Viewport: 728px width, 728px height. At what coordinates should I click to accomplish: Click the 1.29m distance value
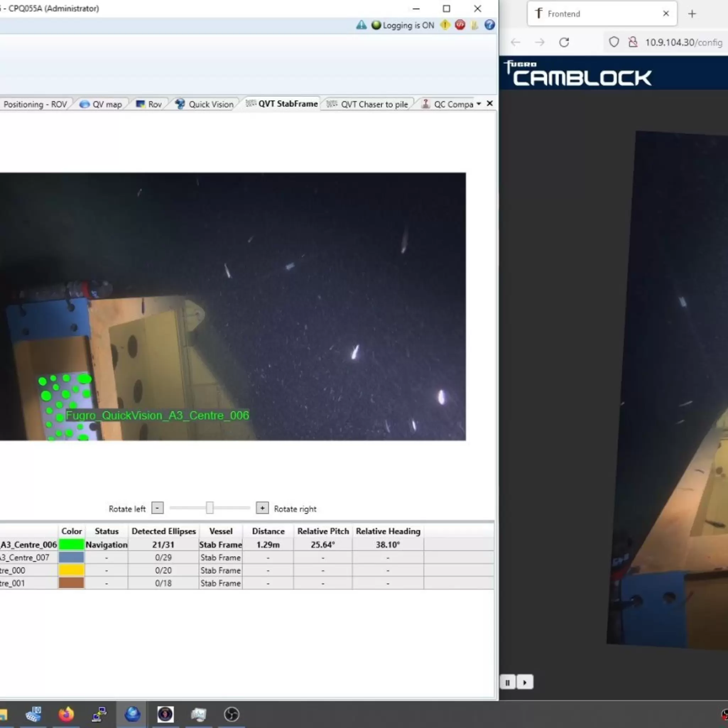(268, 544)
